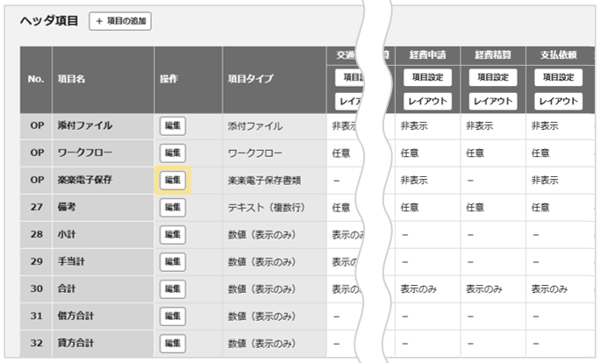Click 添付ファイル in the 項目タイプ column
600x363 pixels.
point(255,126)
